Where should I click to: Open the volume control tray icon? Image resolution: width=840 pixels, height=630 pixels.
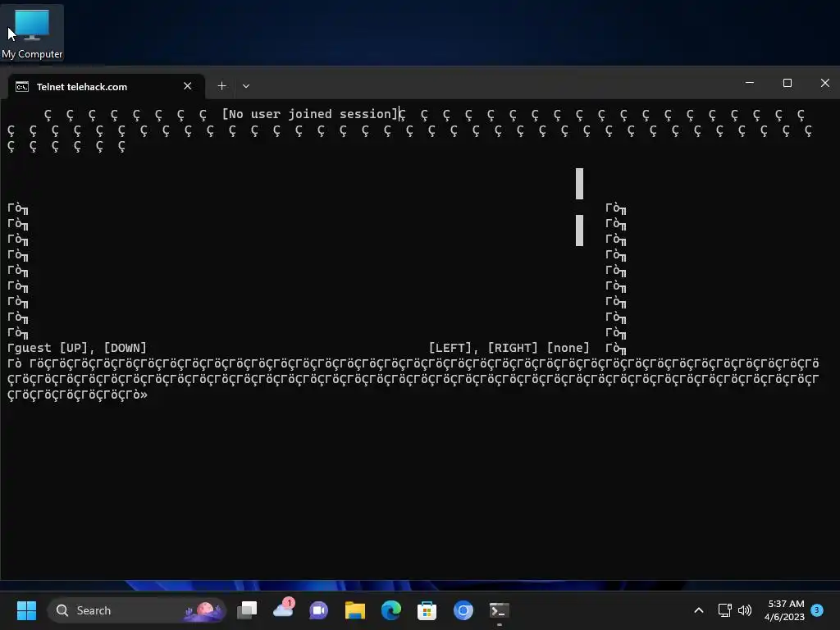click(x=745, y=610)
